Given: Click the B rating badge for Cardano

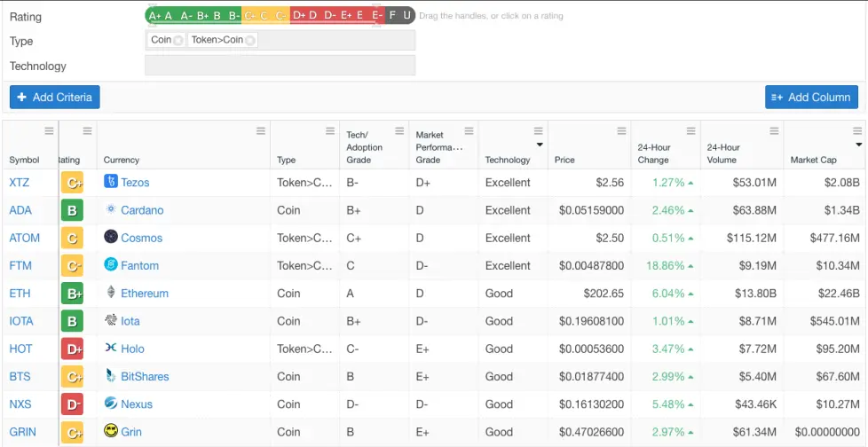Looking at the screenshot, I should coord(72,210).
